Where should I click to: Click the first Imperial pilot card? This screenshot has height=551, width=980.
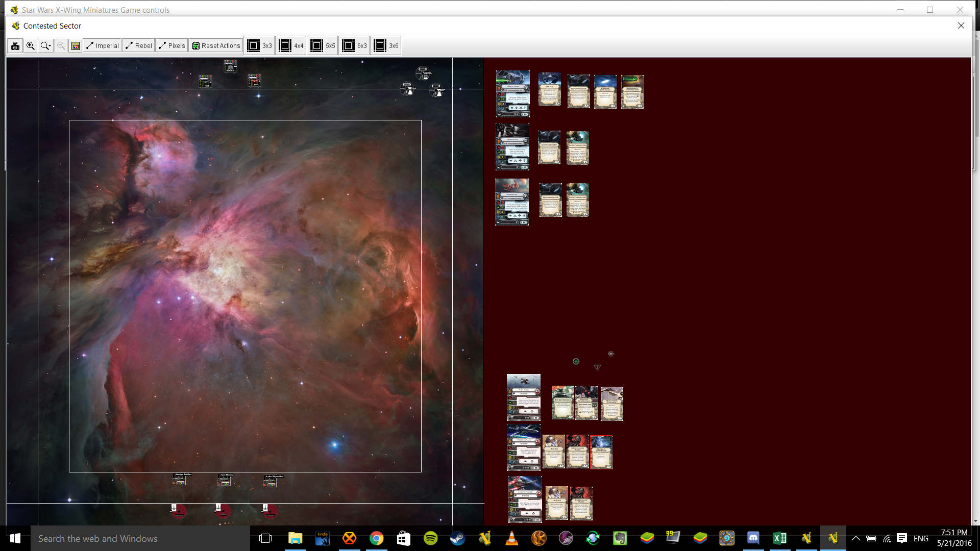pyautogui.click(x=512, y=94)
